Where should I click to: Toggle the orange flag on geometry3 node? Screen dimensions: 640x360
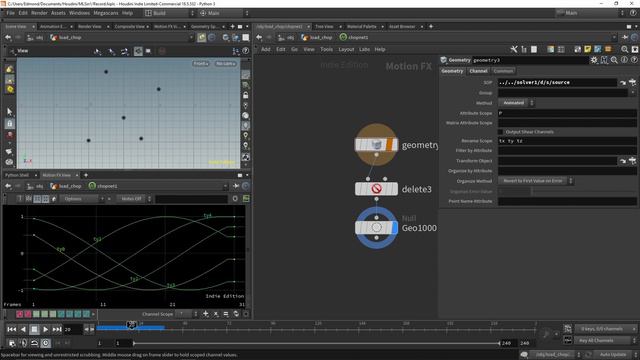(390, 144)
